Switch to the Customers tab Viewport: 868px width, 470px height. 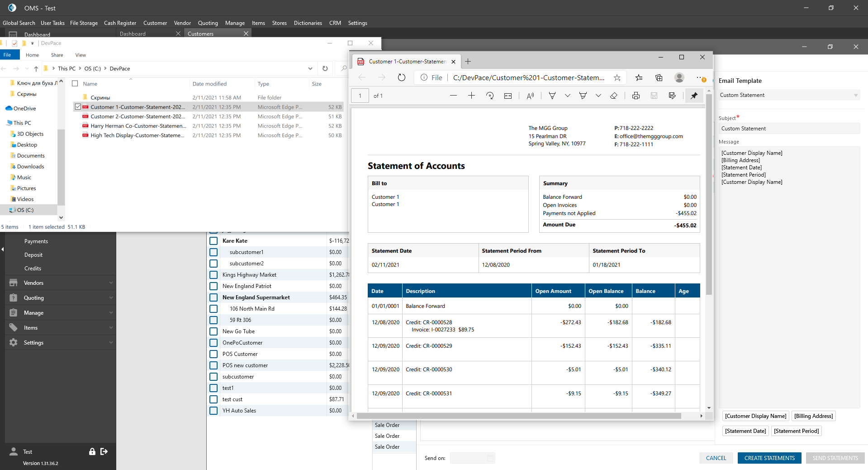pyautogui.click(x=201, y=34)
